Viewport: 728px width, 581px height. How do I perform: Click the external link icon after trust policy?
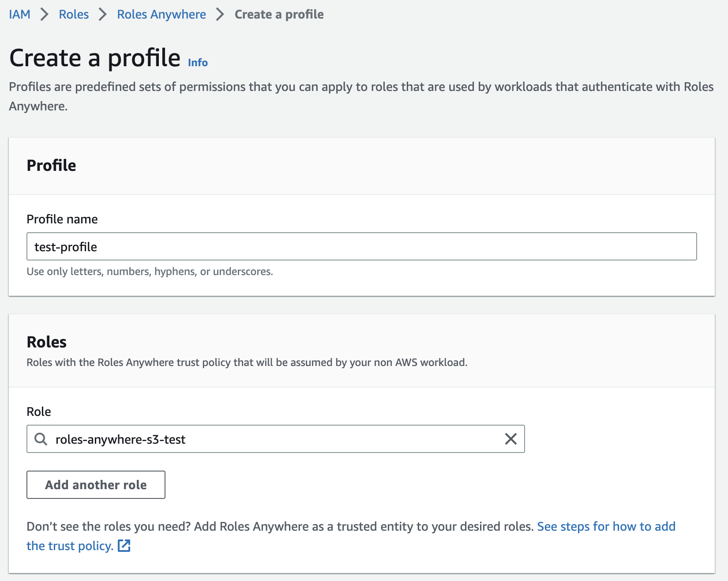click(124, 546)
